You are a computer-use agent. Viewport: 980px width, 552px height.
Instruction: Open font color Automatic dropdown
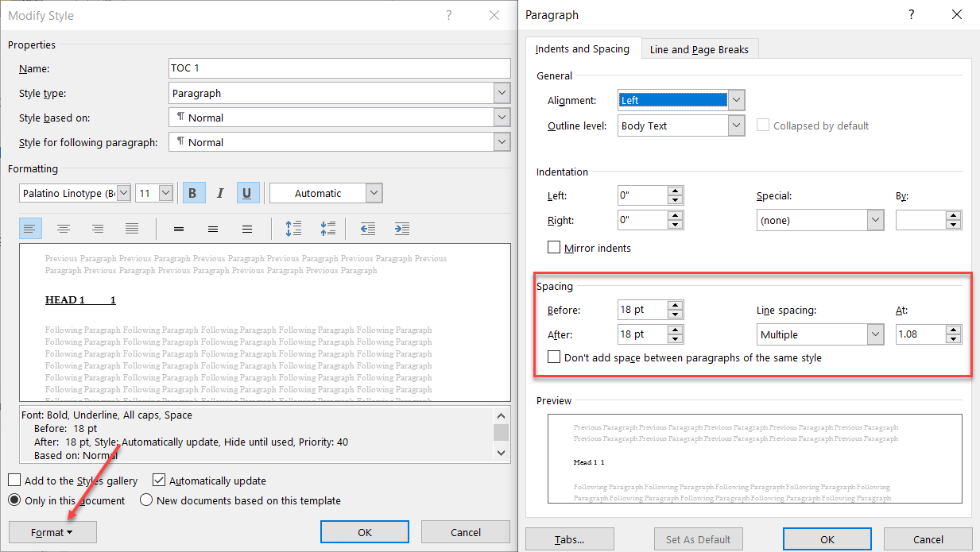pyautogui.click(x=374, y=193)
